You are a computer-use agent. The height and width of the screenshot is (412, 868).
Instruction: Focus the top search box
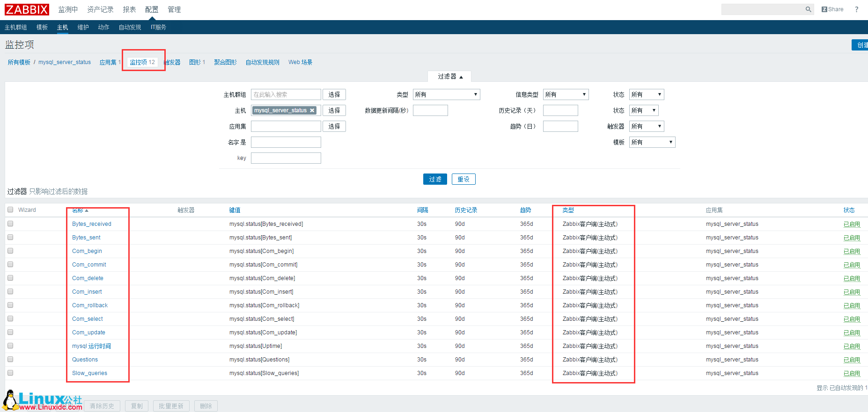coord(763,9)
